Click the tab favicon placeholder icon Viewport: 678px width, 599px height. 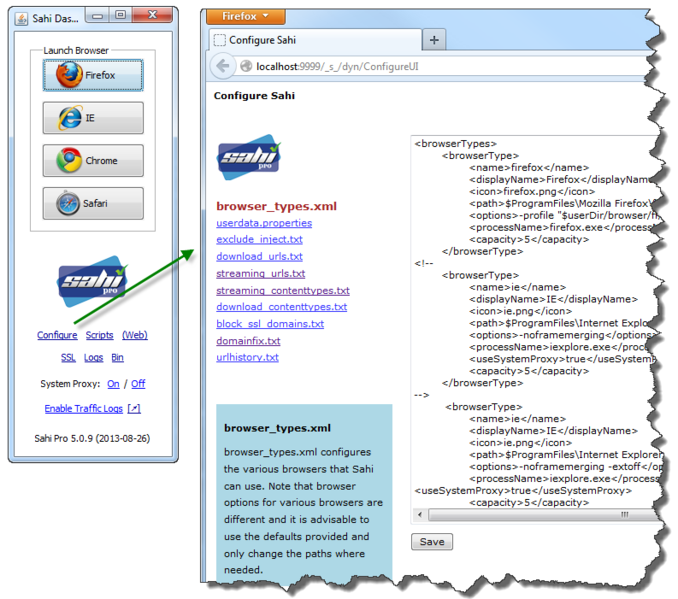[x=220, y=40]
